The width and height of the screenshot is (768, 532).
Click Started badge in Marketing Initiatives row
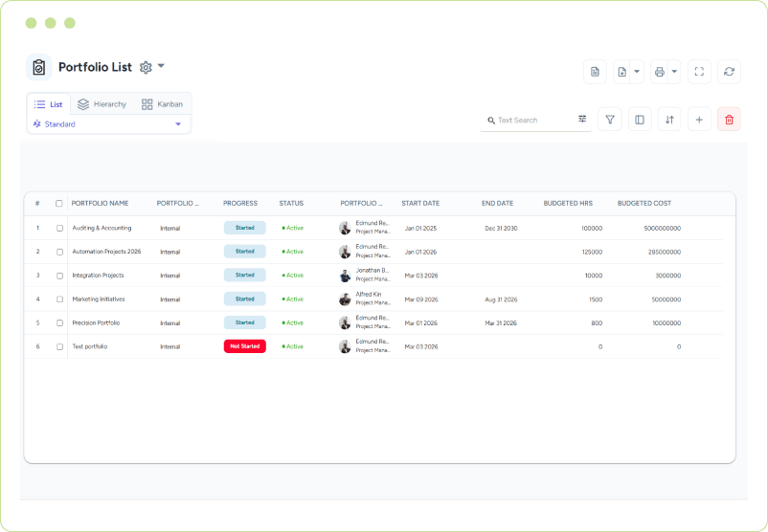pos(245,299)
